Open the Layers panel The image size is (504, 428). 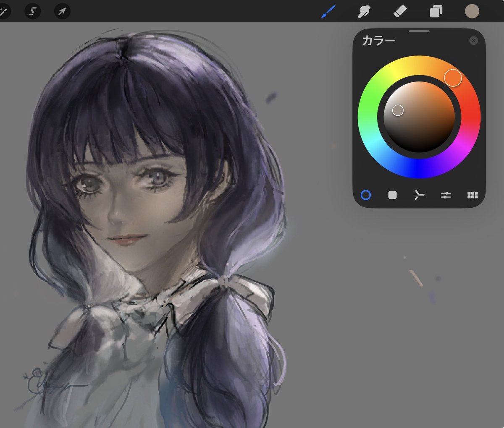(436, 11)
